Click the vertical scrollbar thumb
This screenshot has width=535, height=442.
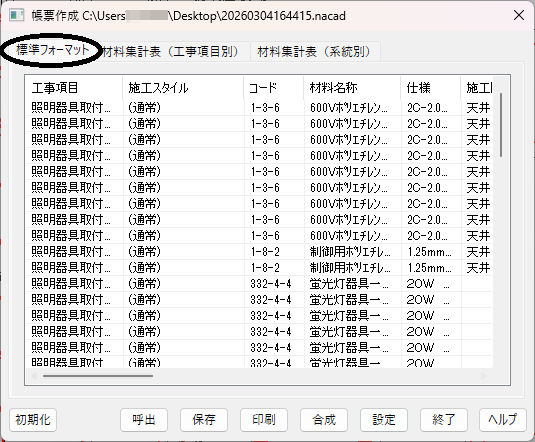click(x=501, y=125)
